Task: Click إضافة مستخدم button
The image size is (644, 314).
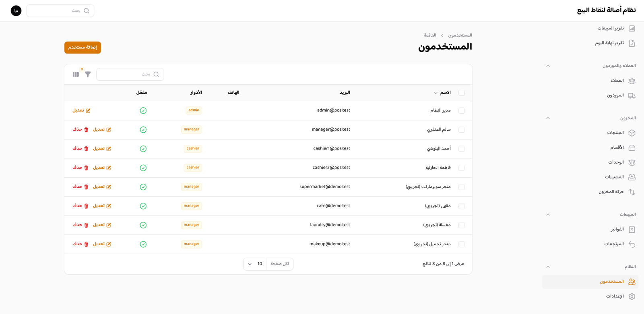Action: 83,47
